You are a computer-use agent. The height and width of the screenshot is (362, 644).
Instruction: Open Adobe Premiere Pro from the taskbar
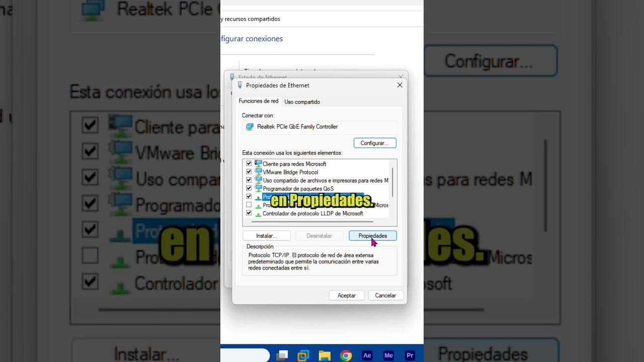[410, 355]
